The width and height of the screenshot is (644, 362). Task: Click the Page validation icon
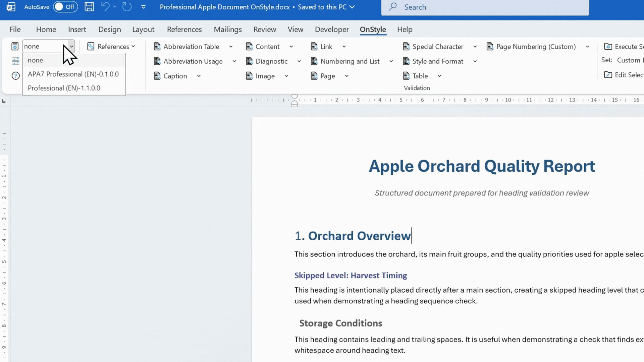[x=314, y=76]
